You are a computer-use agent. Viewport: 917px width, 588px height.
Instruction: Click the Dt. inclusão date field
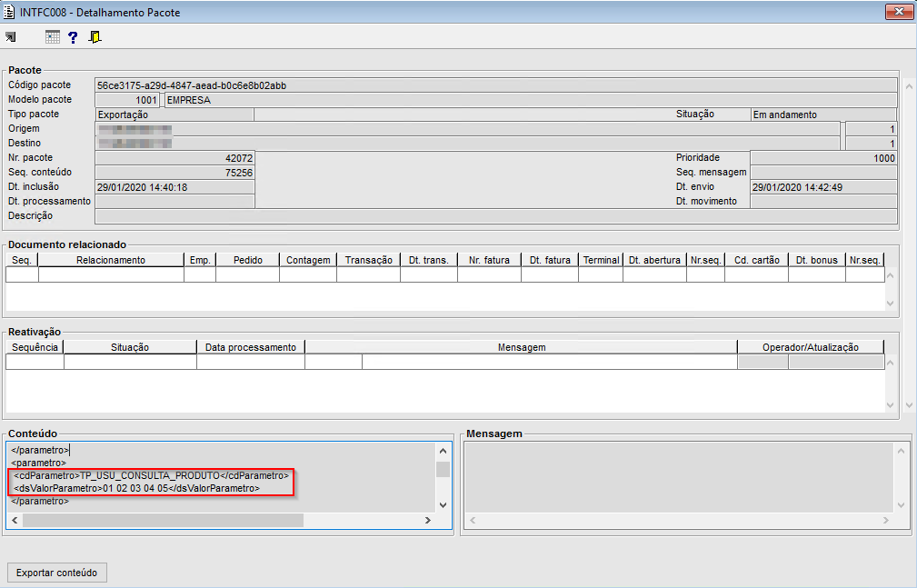click(x=174, y=187)
